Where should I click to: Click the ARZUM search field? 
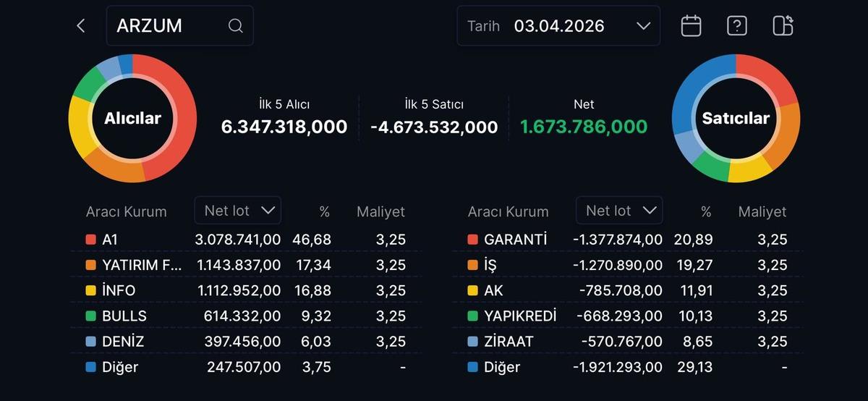pos(170,26)
